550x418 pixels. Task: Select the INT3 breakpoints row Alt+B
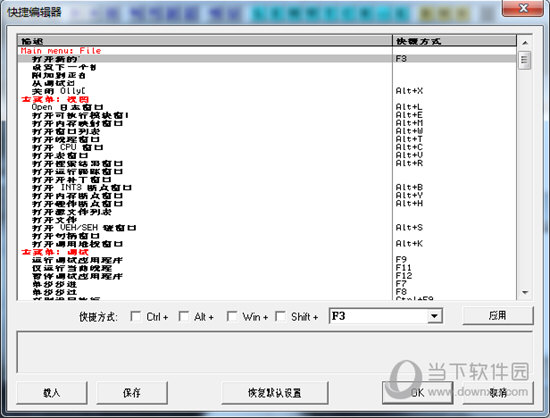pyautogui.click(x=267, y=188)
